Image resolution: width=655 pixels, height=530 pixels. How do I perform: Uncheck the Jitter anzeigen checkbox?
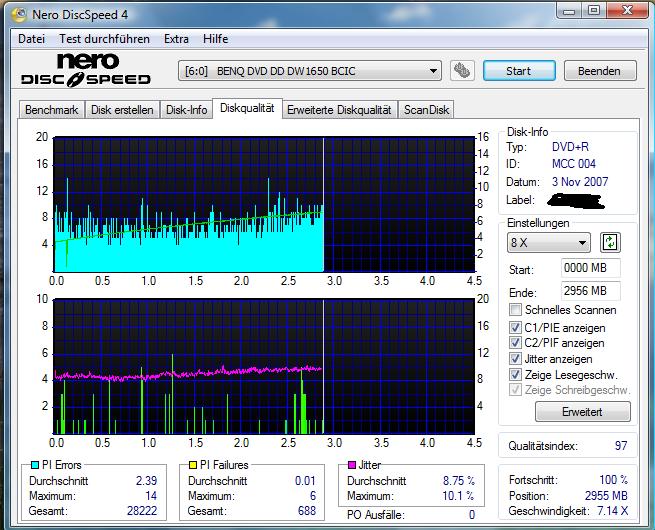[515, 358]
